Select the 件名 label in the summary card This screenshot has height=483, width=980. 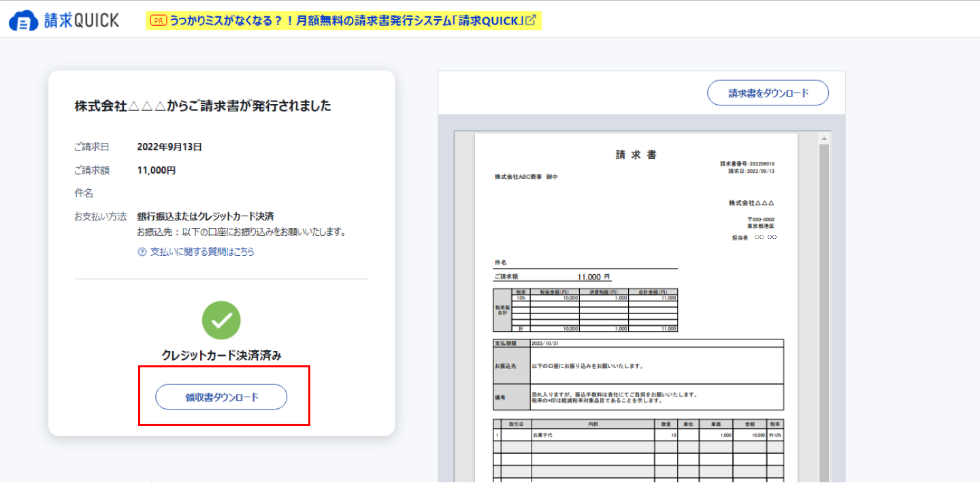(83, 193)
